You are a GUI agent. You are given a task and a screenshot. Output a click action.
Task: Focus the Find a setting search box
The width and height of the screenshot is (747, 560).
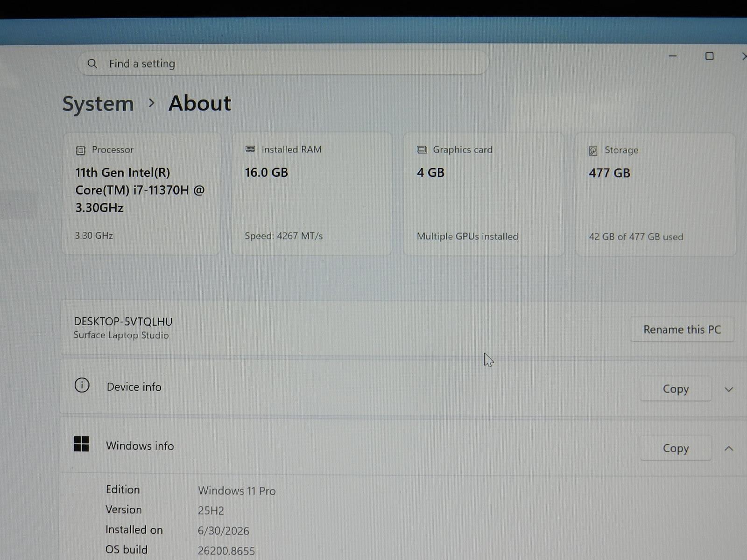[283, 63]
